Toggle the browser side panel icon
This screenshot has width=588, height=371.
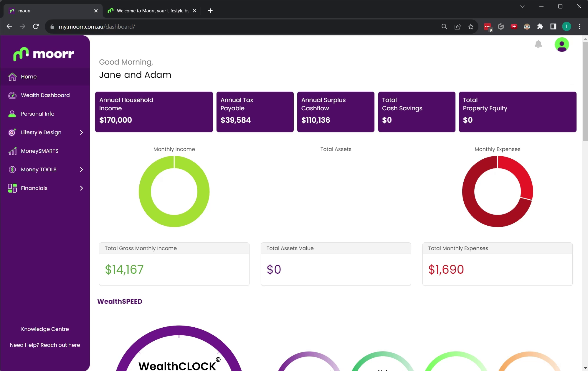point(553,27)
